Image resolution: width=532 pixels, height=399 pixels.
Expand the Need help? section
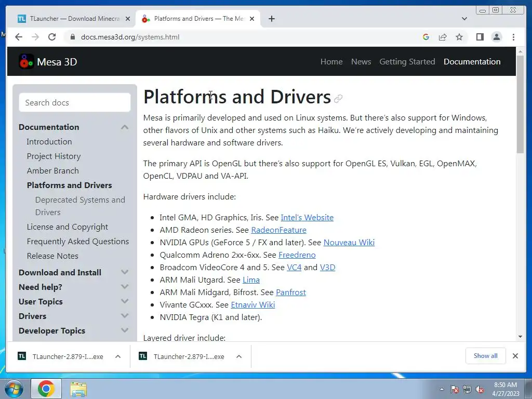coord(125,287)
